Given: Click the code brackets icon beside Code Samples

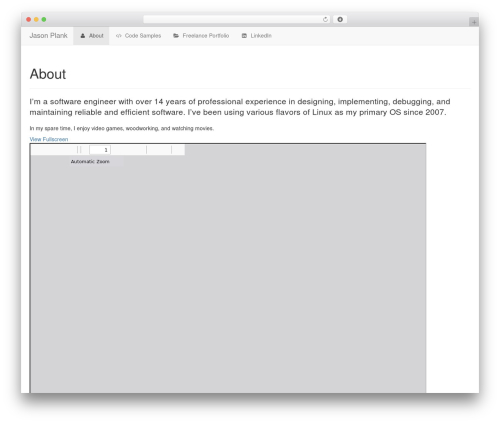Looking at the screenshot, I should point(118,36).
